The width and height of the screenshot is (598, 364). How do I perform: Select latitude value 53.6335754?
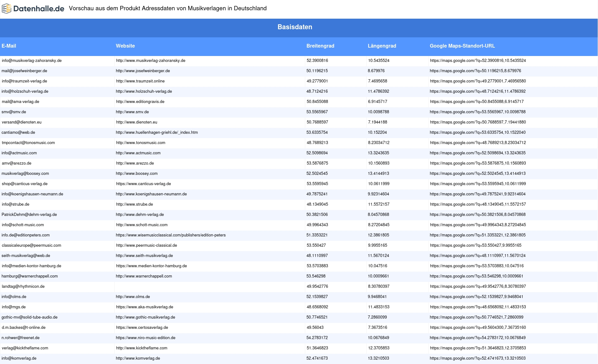click(x=317, y=133)
